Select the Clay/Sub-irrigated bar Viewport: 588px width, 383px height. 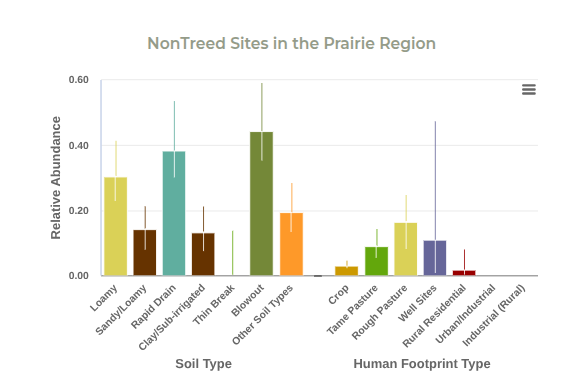pyautogui.click(x=203, y=254)
